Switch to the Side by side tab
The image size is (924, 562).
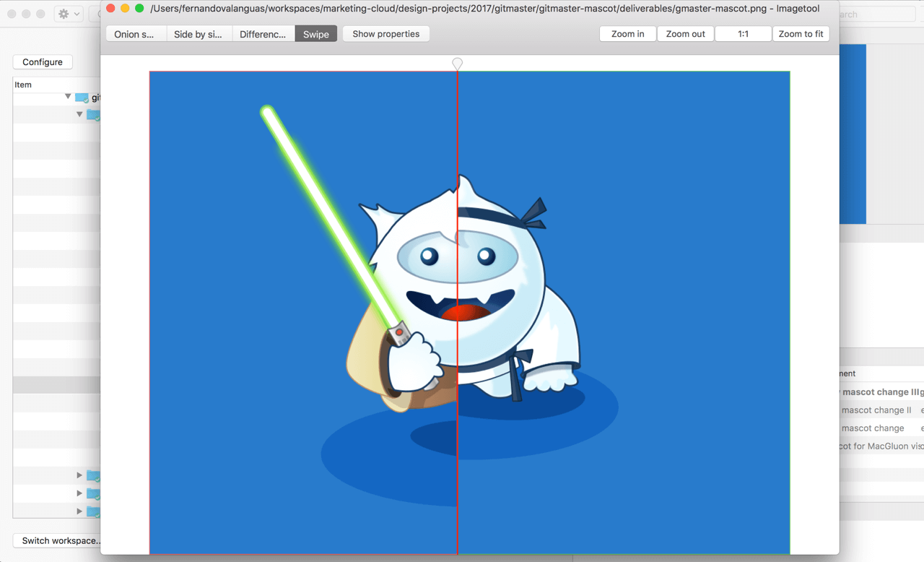[x=199, y=34]
